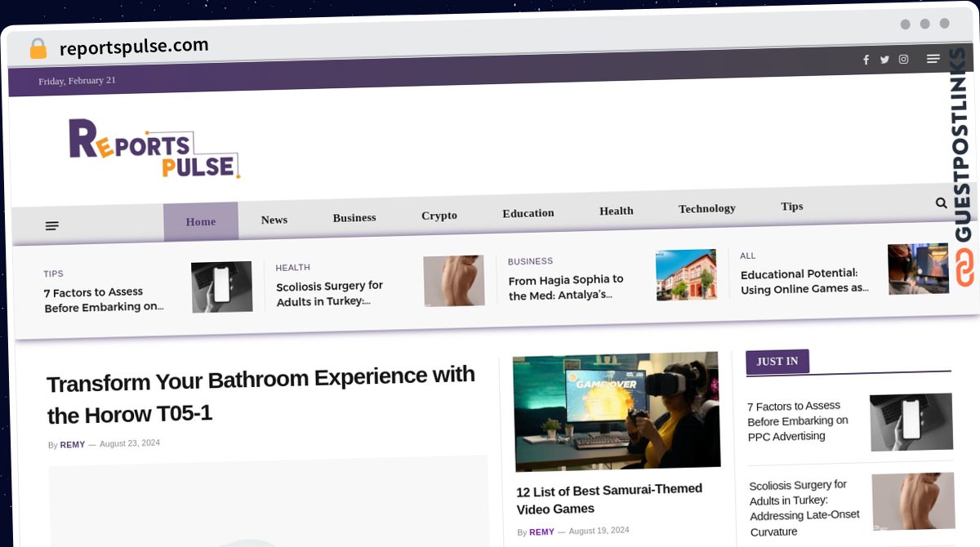Image resolution: width=980 pixels, height=547 pixels.
Task: Click the padlock icon in address bar
Action: [x=38, y=49]
